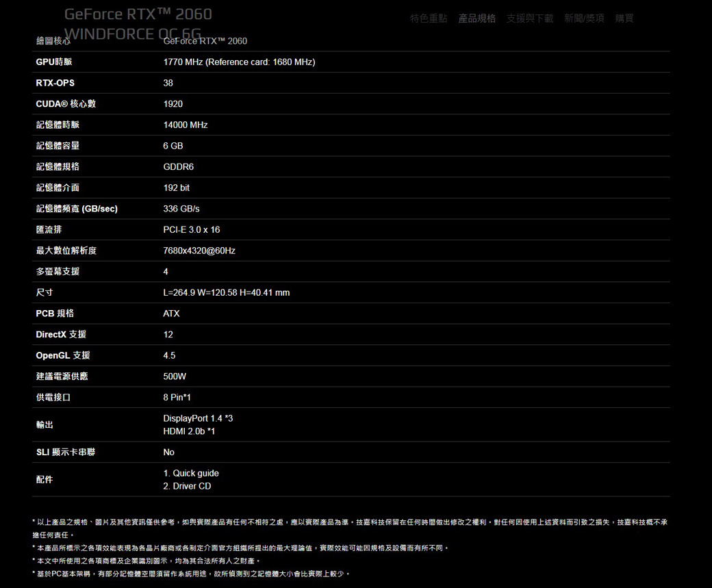Screen dimensions: 712x588
Task: Click the PCI-E 3.0 x 16 value
Action: click(x=192, y=230)
